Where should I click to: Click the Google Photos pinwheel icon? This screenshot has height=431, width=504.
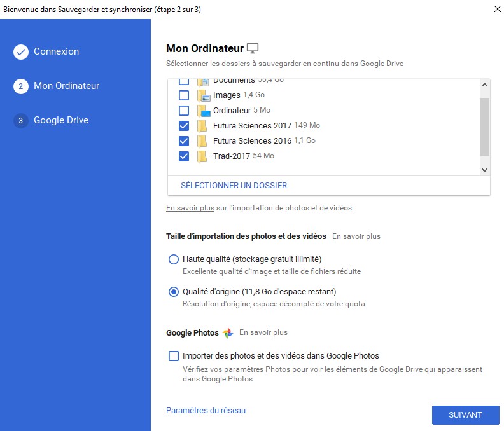[x=228, y=332]
